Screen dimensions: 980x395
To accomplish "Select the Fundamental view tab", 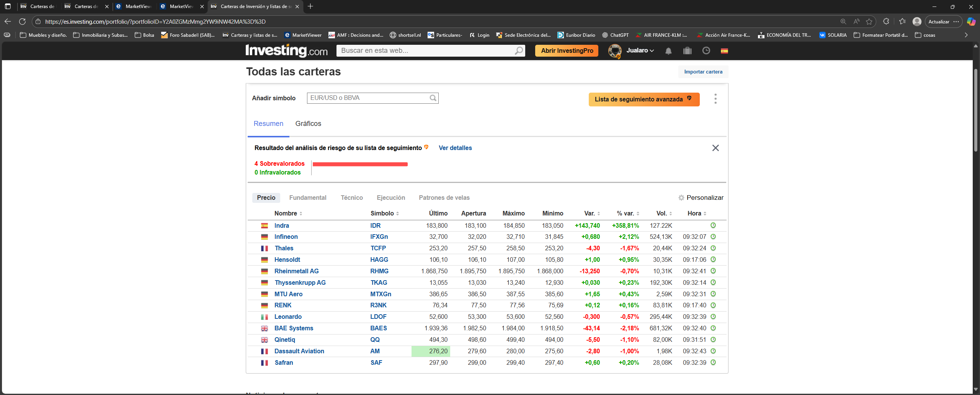I will tap(308, 198).
